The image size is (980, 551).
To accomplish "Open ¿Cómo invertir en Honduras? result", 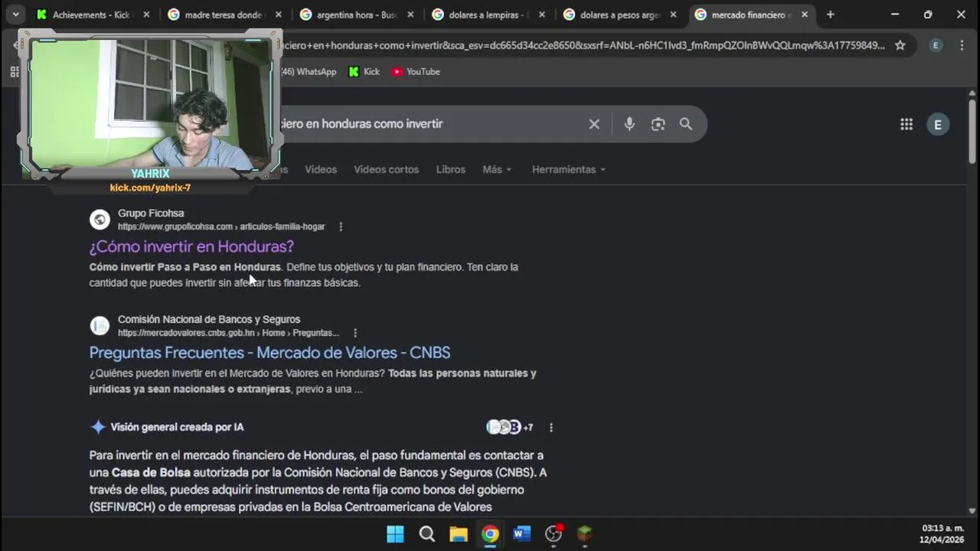I will point(191,246).
